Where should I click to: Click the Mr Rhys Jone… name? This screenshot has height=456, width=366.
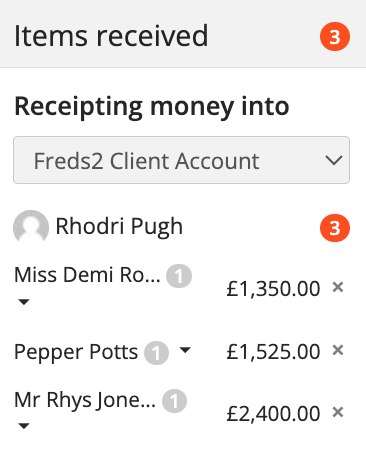(x=85, y=400)
